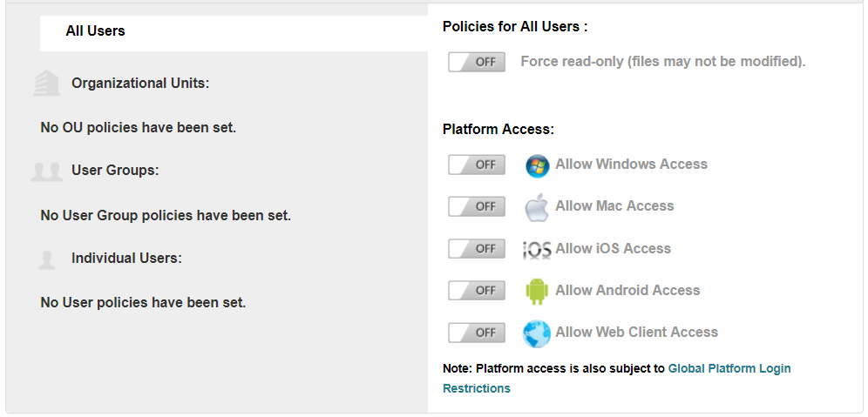Click the User Groups people icon
This screenshot has width=868, height=417.
[46, 171]
